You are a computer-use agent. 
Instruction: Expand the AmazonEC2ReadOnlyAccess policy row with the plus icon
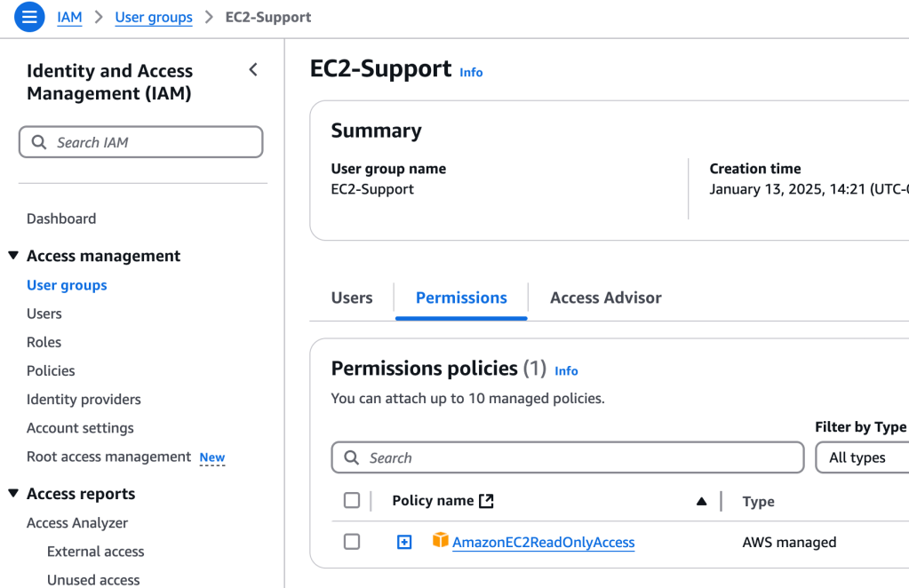(404, 542)
